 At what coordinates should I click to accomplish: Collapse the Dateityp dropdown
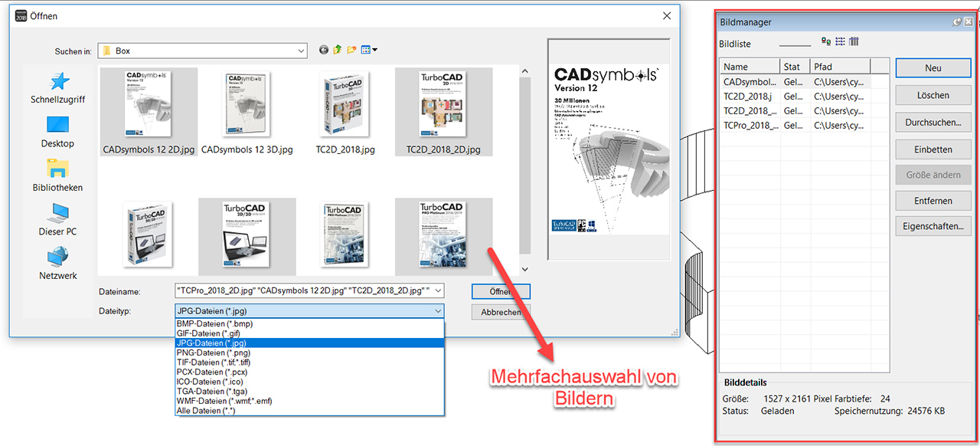438,311
